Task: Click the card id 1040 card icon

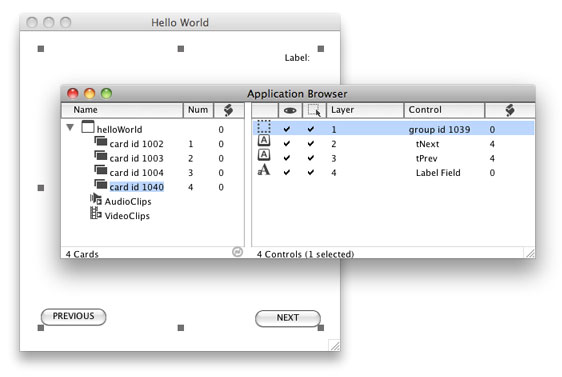Action: tap(101, 184)
